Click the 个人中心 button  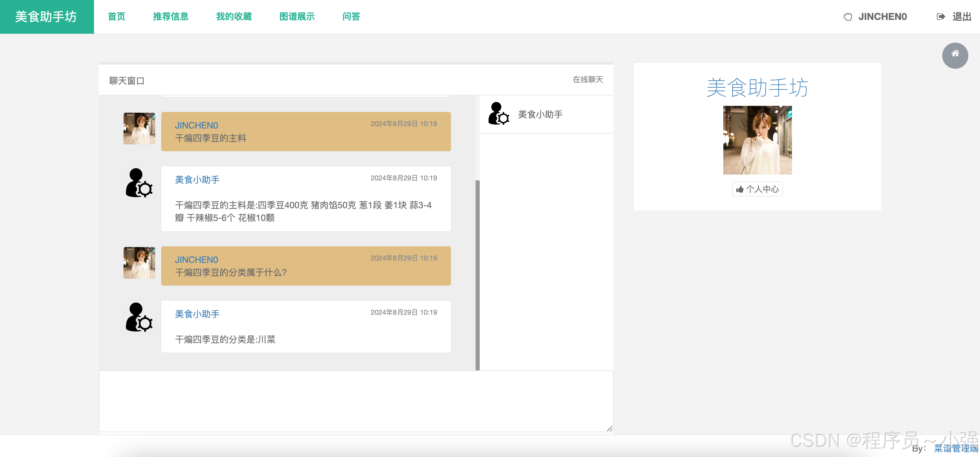[762, 189]
